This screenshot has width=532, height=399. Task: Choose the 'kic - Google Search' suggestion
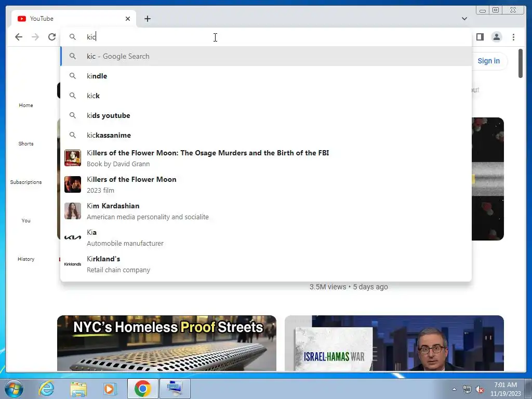tap(266, 56)
